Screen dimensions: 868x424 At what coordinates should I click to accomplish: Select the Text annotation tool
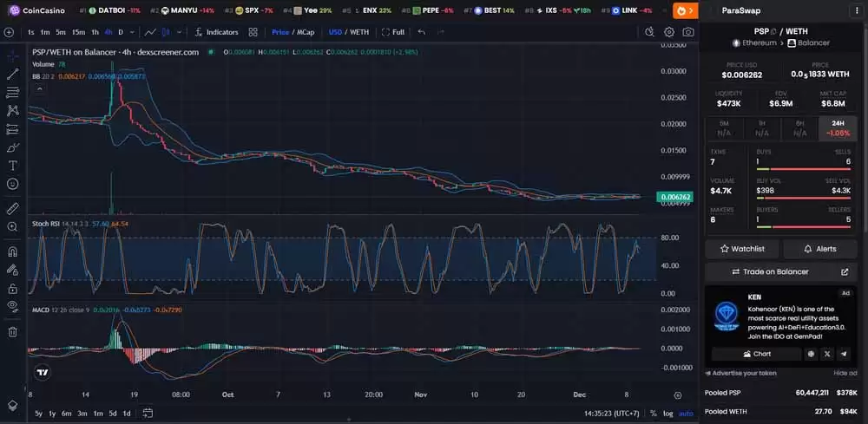tap(13, 165)
